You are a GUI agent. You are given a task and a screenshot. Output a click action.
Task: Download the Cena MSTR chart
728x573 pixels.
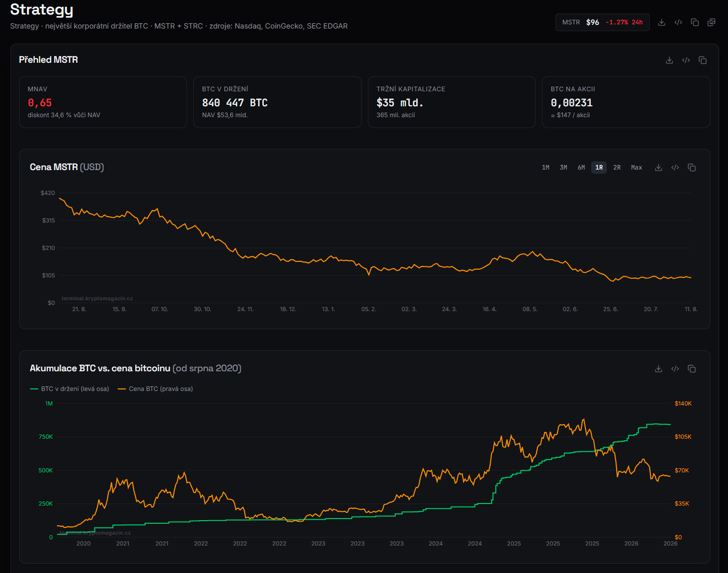coord(659,167)
